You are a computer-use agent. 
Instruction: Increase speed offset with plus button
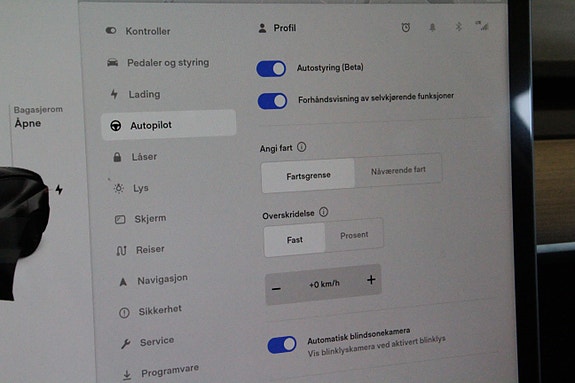(x=371, y=280)
